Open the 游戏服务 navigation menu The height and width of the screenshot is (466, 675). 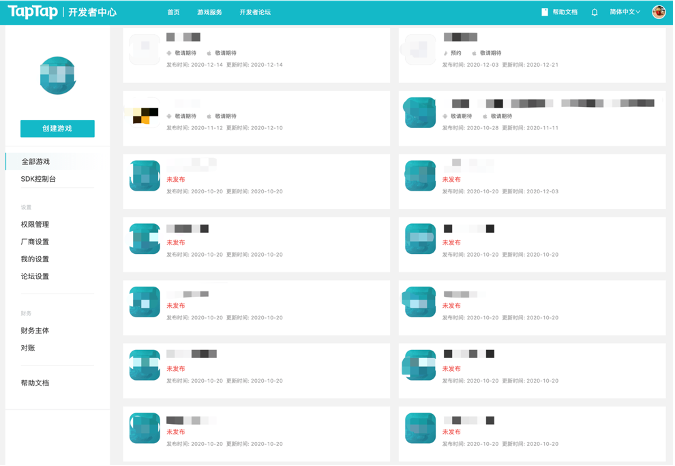pos(210,12)
